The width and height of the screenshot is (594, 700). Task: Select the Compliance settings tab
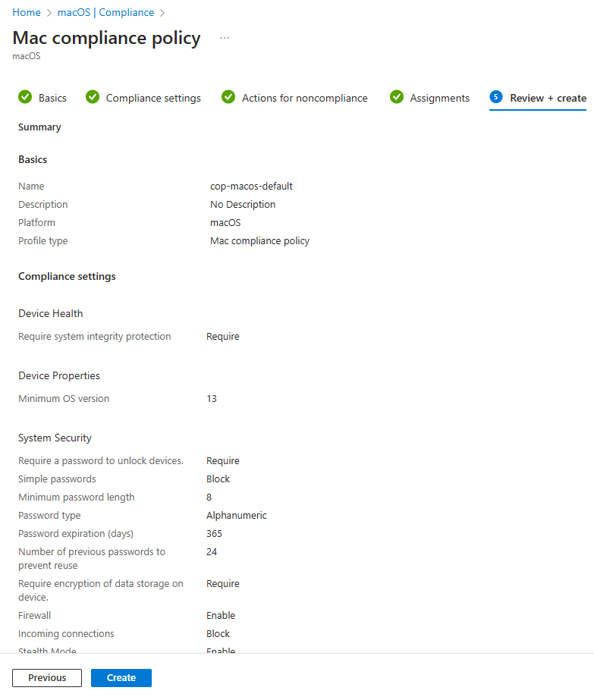[x=152, y=97]
